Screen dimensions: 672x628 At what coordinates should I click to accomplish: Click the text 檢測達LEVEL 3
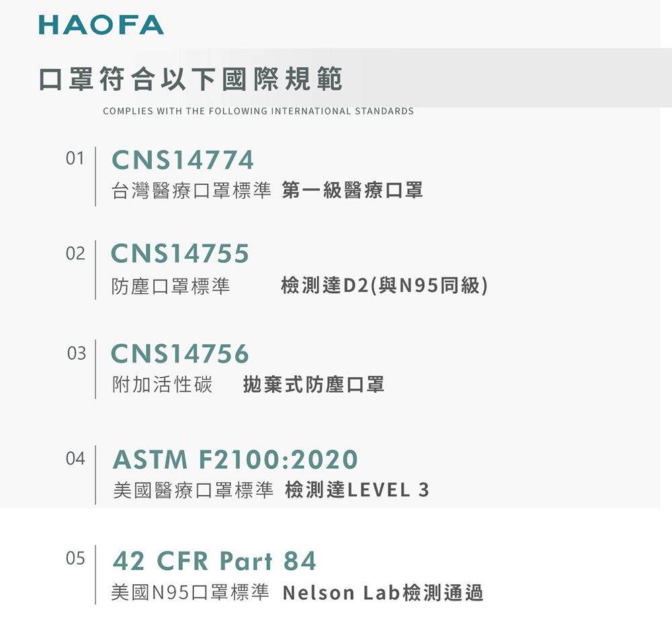[x=357, y=490]
